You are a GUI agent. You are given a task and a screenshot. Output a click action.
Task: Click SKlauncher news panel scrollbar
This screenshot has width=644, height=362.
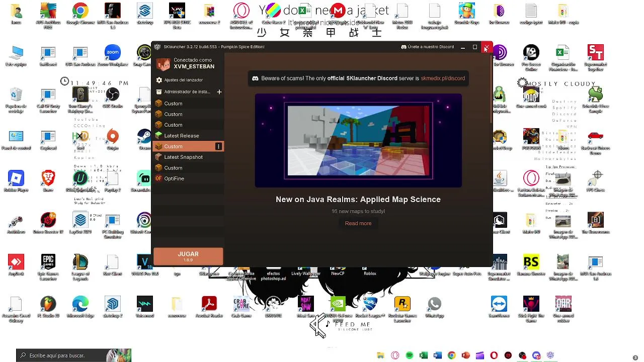[x=492, y=88]
